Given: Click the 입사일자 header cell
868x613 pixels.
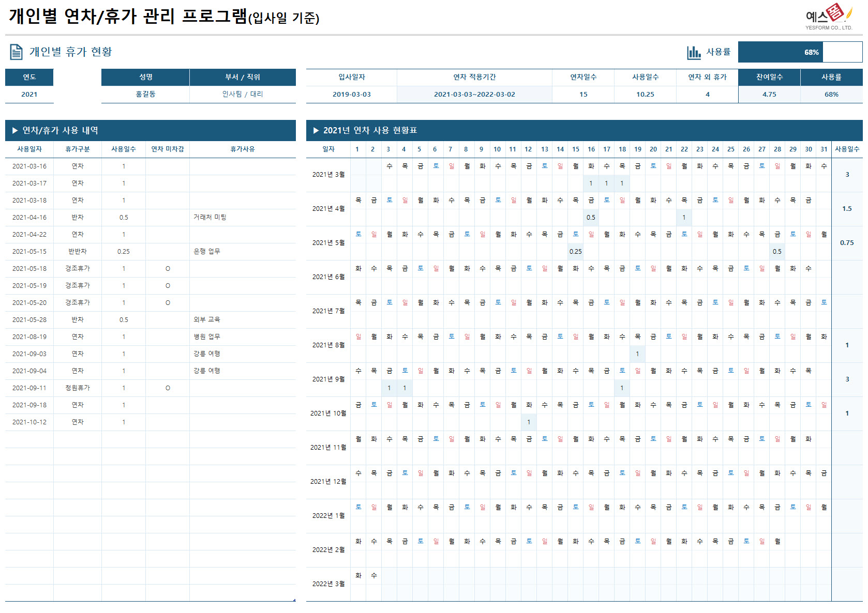Looking at the screenshot, I should [352, 77].
